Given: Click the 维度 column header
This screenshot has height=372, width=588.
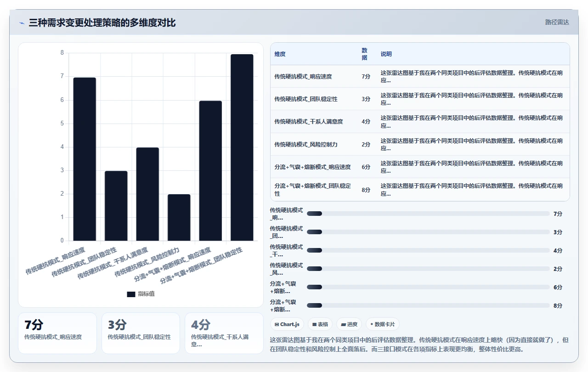Looking at the screenshot, I should [x=280, y=54].
